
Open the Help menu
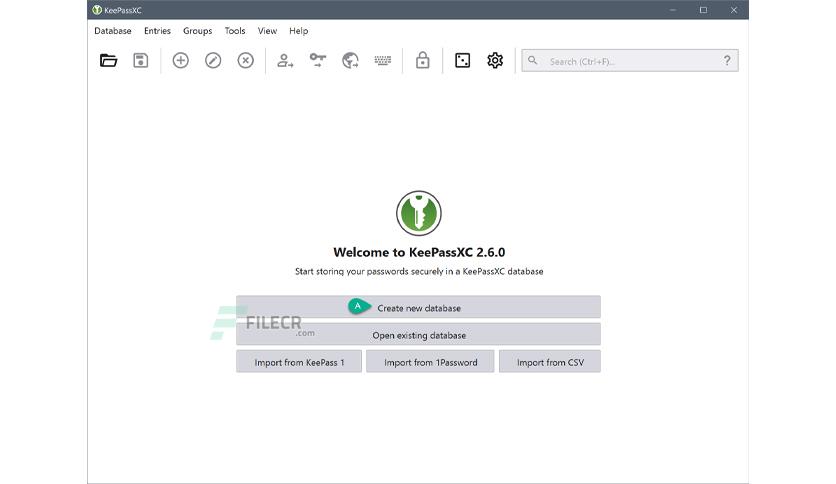point(299,31)
